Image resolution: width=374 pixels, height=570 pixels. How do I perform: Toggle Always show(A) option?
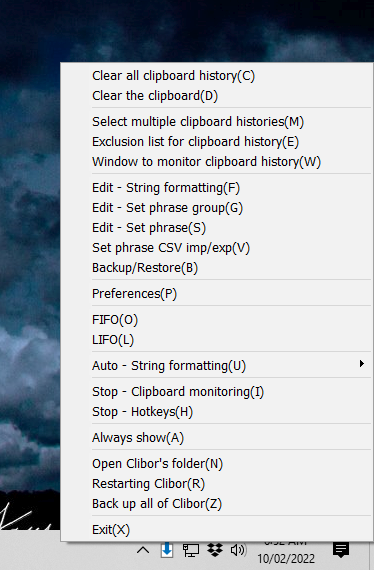217,437
